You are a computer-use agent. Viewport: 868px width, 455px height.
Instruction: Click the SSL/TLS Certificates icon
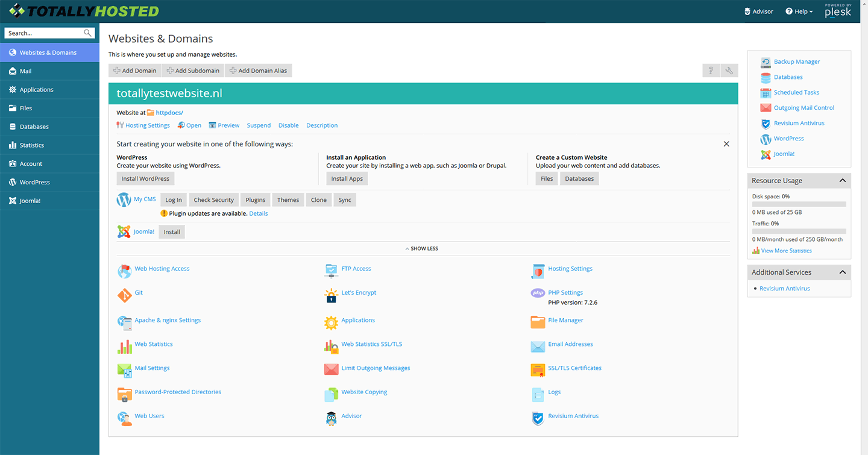[538, 371]
